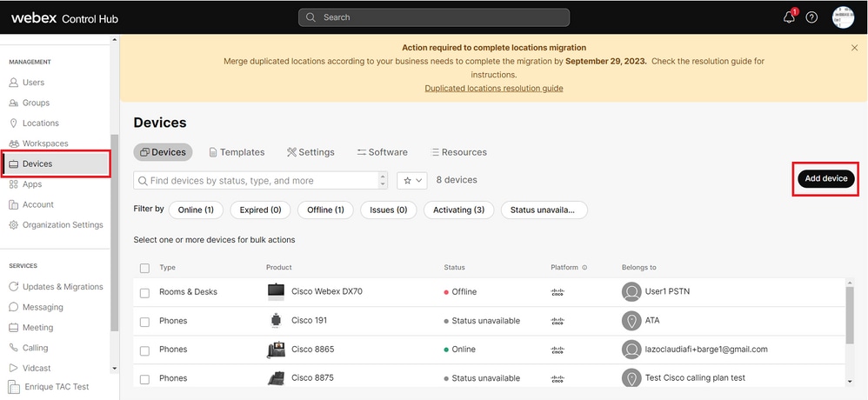Click the Calling phone icon
The width and height of the screenshot is (868, 400).
14,348
